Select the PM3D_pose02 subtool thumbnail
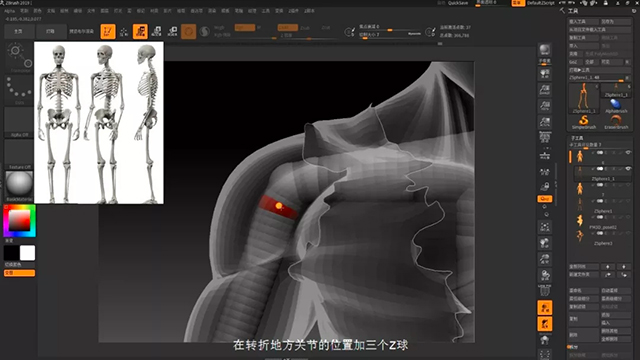Viewport: 643px width, 361px height. [580, 221]
